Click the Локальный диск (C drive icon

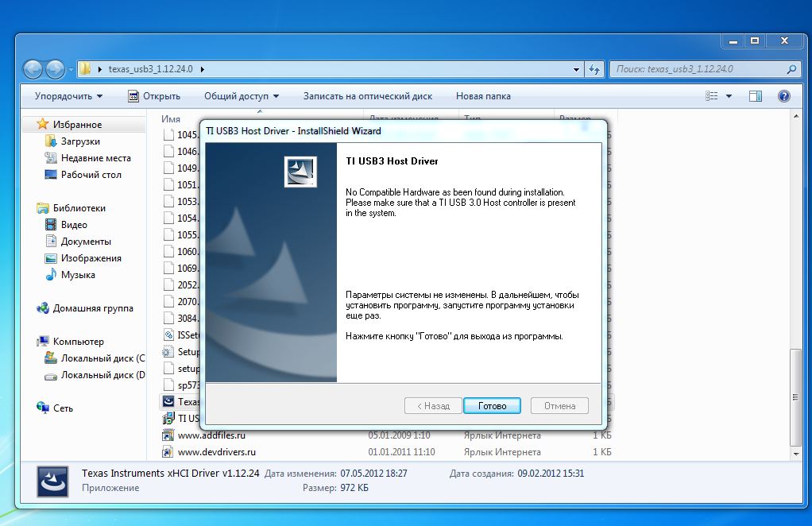51,358
